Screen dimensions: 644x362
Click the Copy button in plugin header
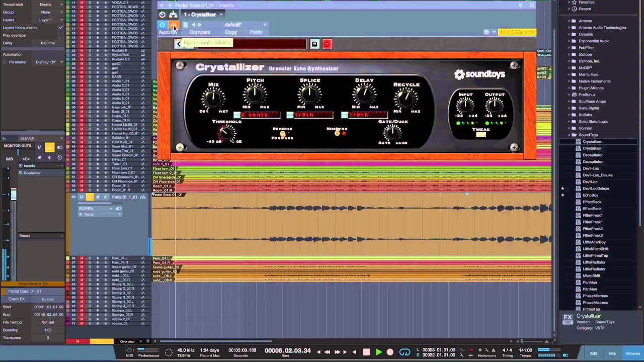pos(231,32)
